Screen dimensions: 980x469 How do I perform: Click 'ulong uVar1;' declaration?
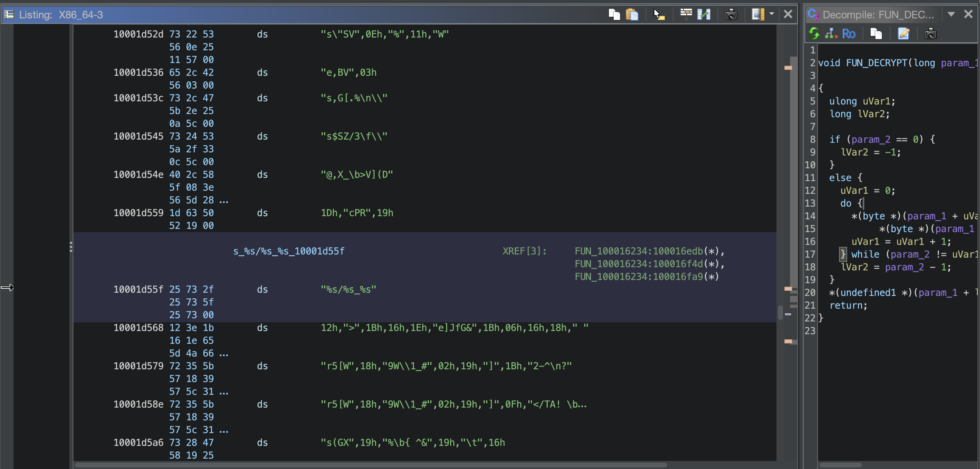[x=862, y=101]
